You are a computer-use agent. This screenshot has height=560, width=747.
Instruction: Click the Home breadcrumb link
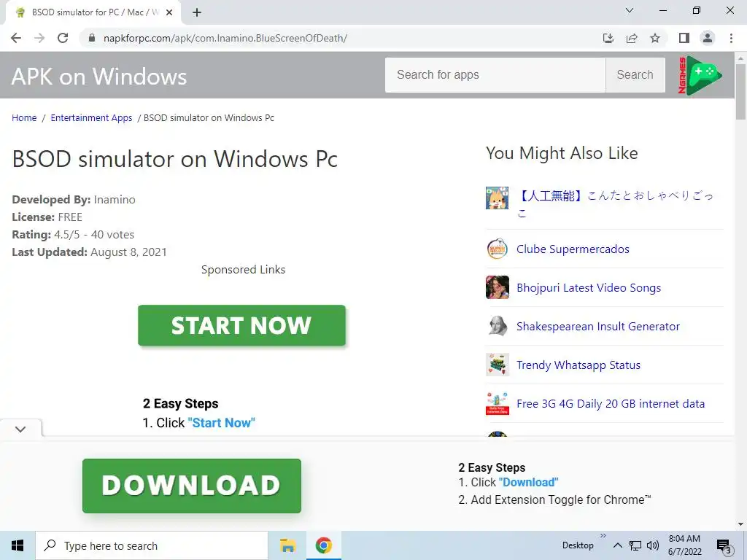tap(24, 117)
